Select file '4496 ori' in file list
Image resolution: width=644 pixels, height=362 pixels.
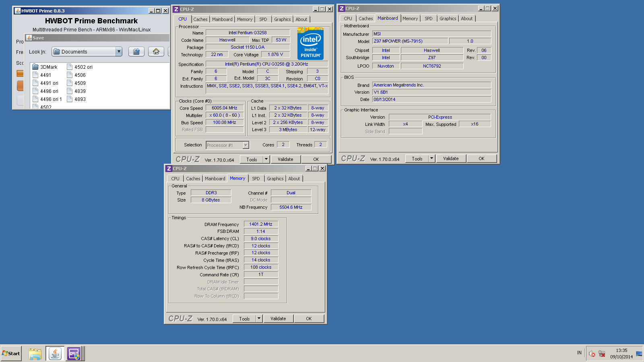45,91
